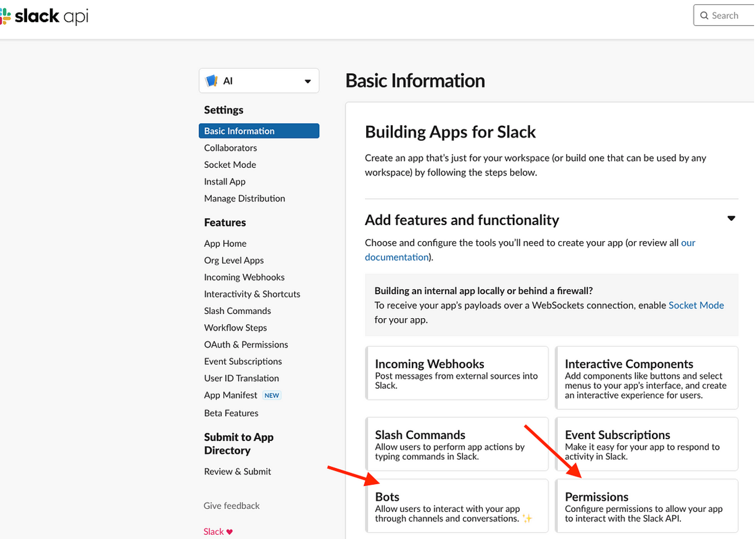Click the Give feedback link
The image size is (756, 539).
click(231, 505)
